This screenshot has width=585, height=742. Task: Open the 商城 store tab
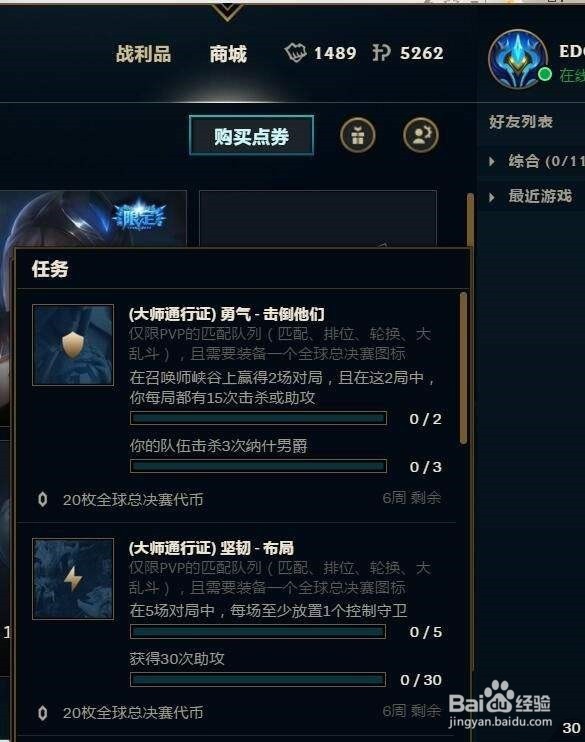point(229,53)
